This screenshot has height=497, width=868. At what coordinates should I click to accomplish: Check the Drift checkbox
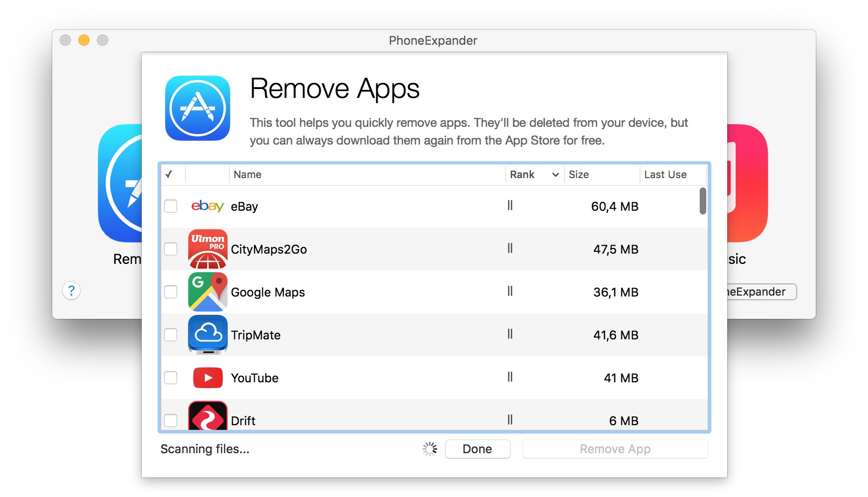click(171, 421)
